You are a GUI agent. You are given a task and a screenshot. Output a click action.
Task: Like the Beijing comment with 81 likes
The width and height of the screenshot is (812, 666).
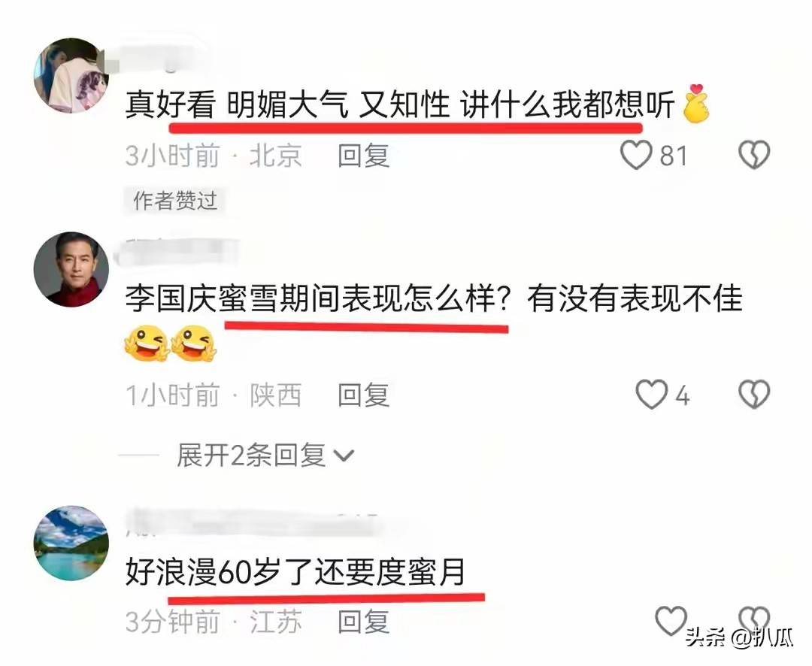click(636, 155)
